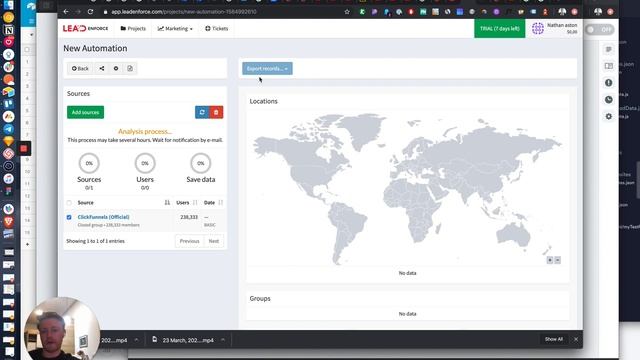
Task: Open Telegram from the dock
Action: (x=9, y=129)
